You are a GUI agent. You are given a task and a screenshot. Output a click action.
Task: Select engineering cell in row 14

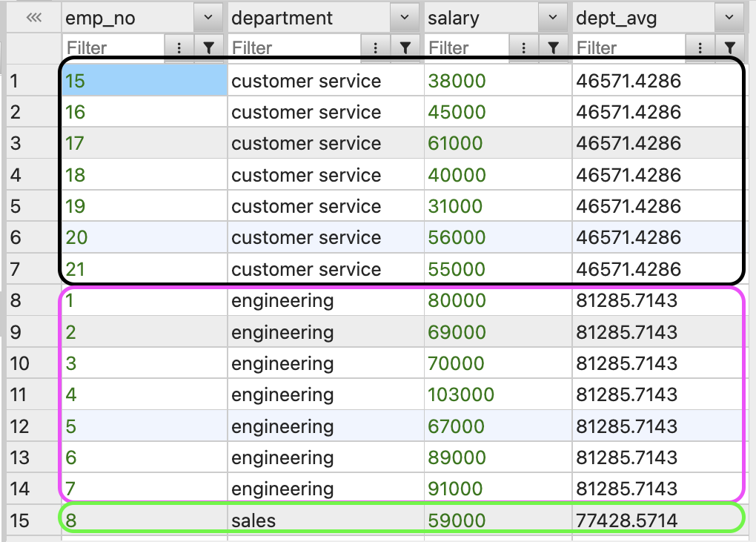tap(325, 489)
